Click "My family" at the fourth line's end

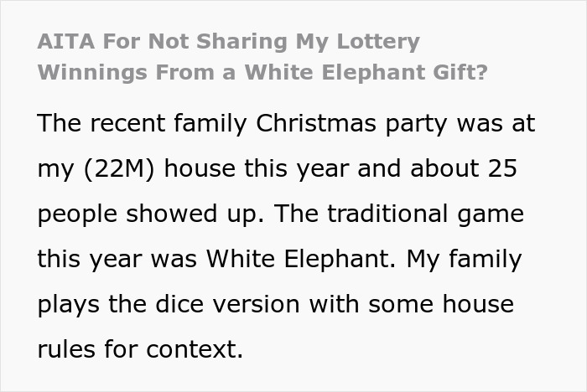[465, 260]
